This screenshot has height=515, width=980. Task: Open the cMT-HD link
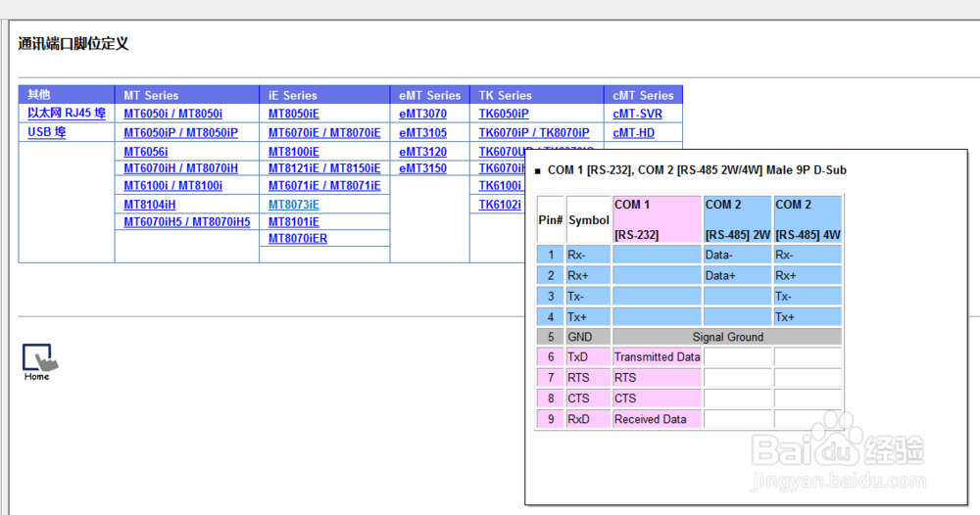point(634,132)
